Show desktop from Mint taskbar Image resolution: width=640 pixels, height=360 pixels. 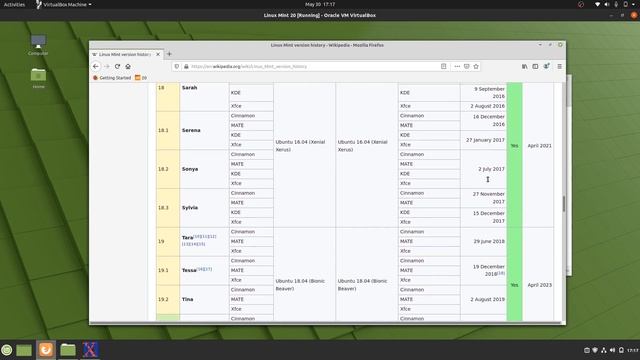tap(24, 350)
